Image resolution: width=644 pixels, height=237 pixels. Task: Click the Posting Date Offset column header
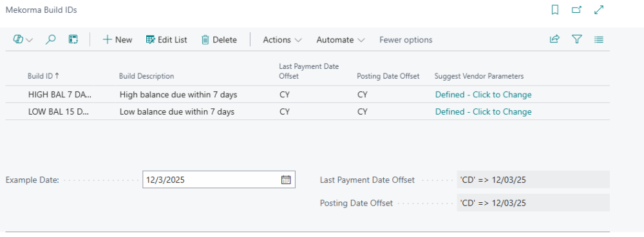(388, 76)
